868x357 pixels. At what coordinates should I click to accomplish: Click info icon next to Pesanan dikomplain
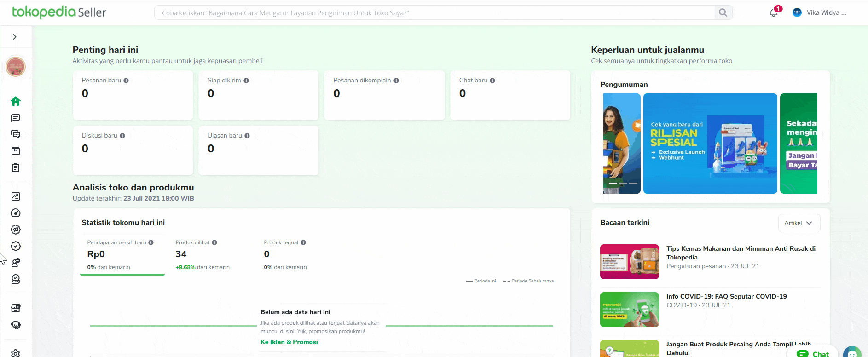point(396,81)
